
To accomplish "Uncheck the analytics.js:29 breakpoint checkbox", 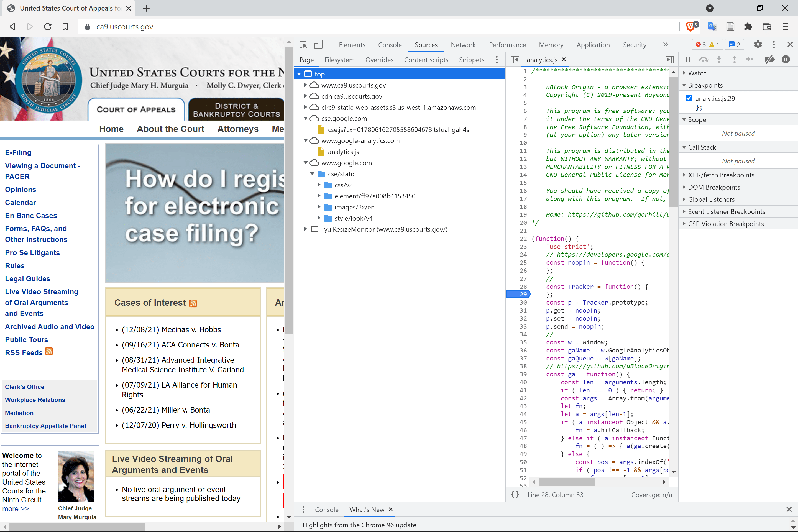I will point(688,98).
